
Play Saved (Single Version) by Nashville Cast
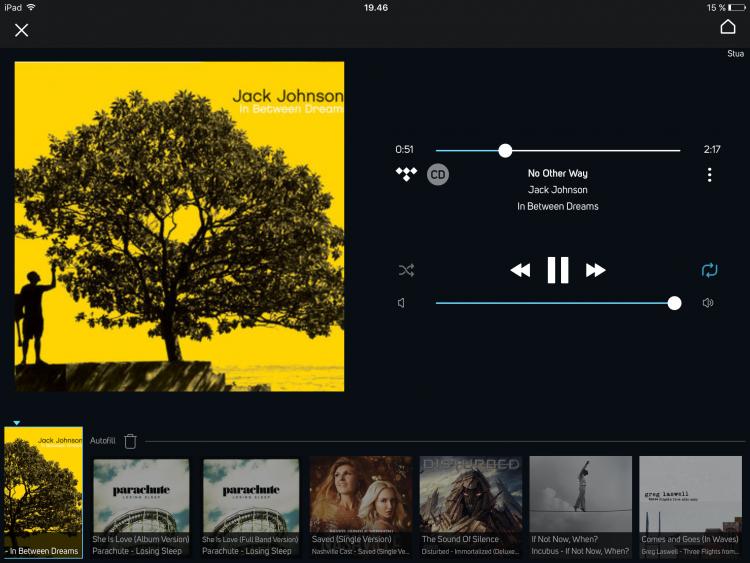click(361, 507)
